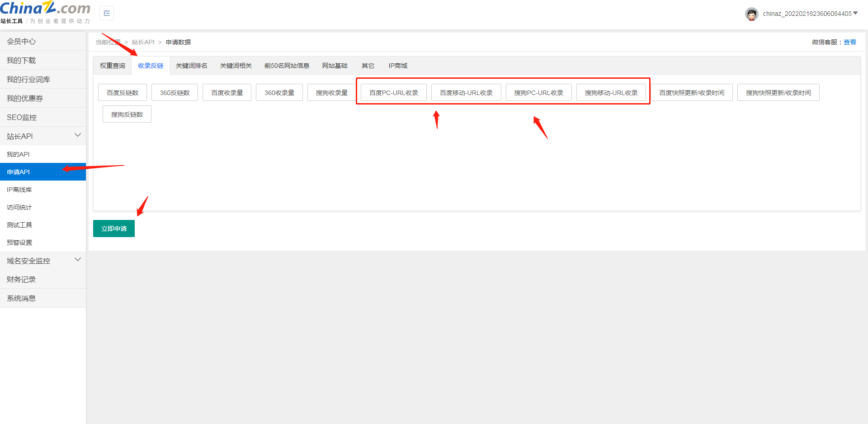Go to 我的行业词库 in the sidebar

point(43,79)
